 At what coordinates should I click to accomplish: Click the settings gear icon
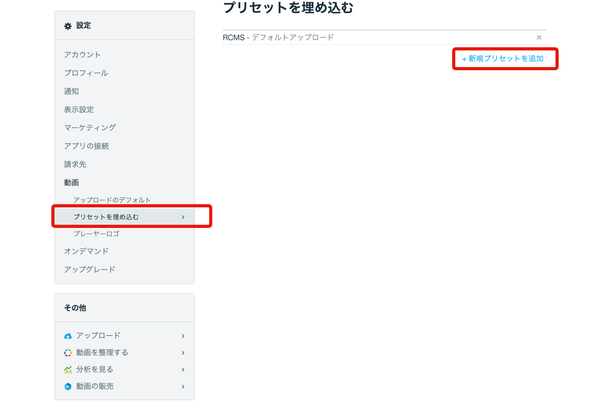click(x=68, y=26)
